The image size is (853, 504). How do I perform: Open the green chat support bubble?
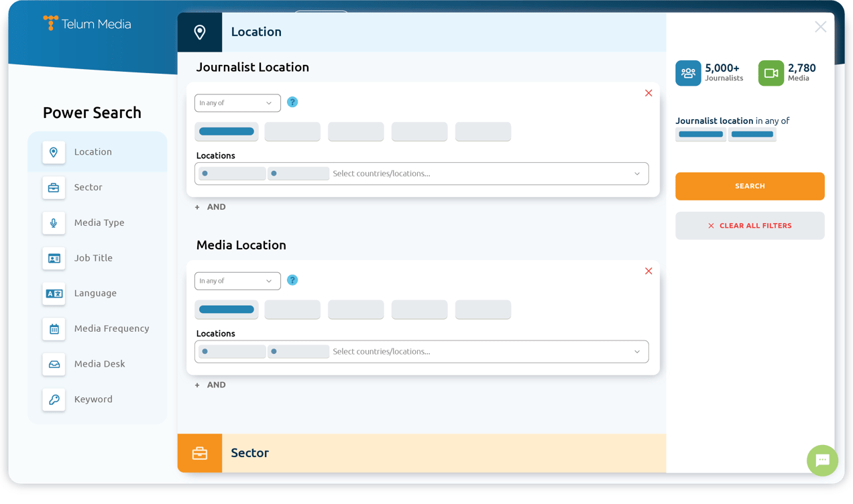coord(822,460)
